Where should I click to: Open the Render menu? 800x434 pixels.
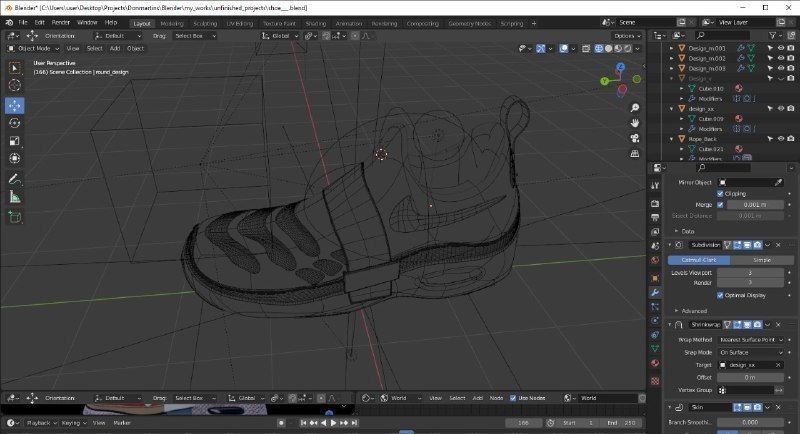61,22
